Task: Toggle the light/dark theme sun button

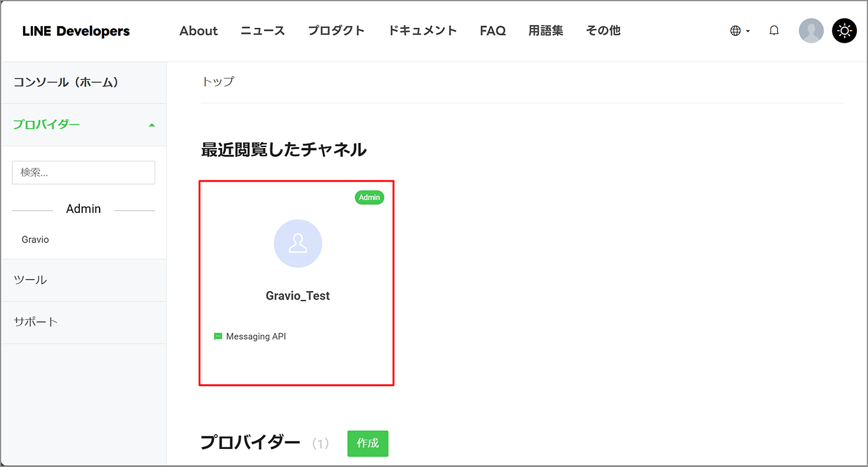Action: 844,31
